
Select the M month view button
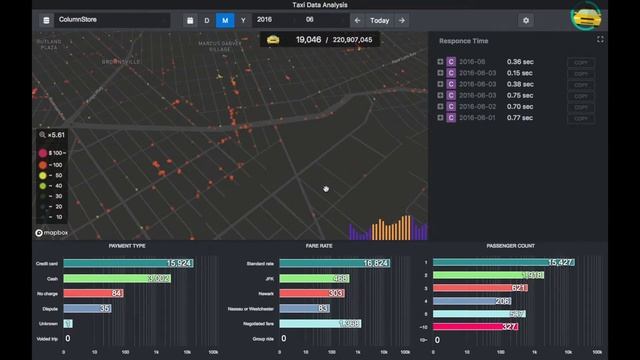pyautogui.click(x=225, y=20)
